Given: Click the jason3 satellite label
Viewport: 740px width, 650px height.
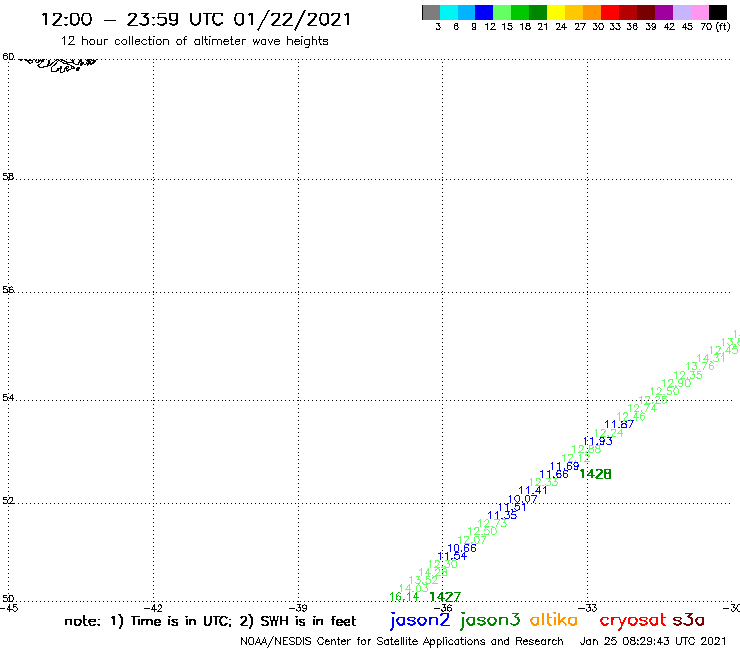Looking at the screenshot, I should [490, 620].
